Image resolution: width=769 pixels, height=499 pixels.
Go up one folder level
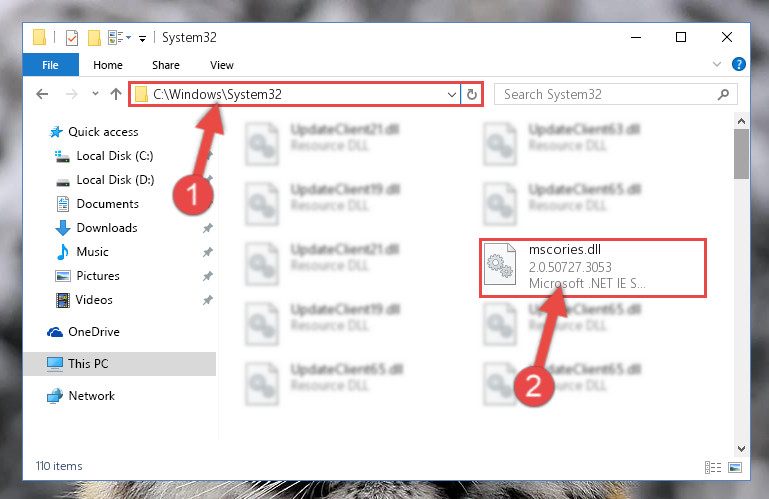pyautogui.click(x=116, y=94)
